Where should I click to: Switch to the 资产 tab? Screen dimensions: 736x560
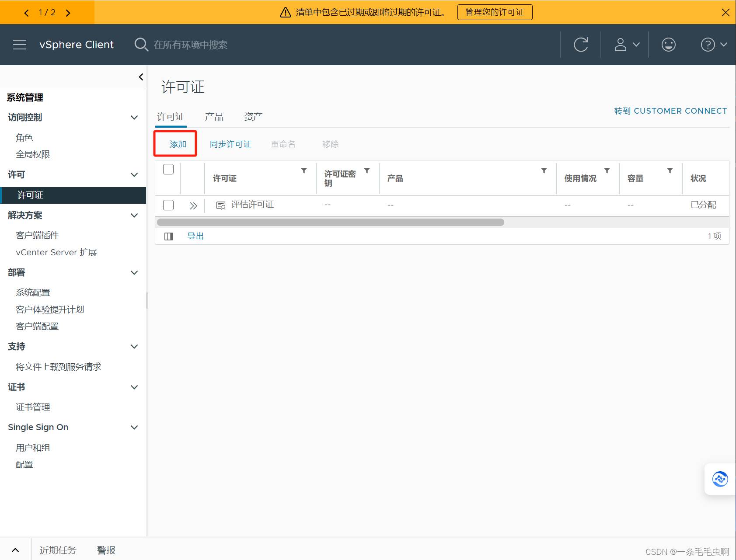[253, 117]
